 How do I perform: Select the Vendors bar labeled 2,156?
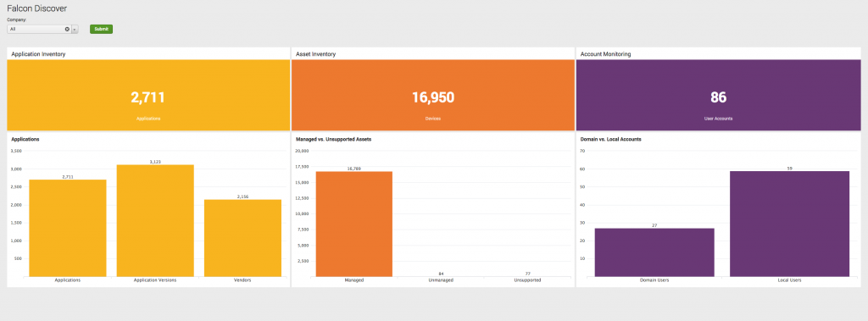242,238
